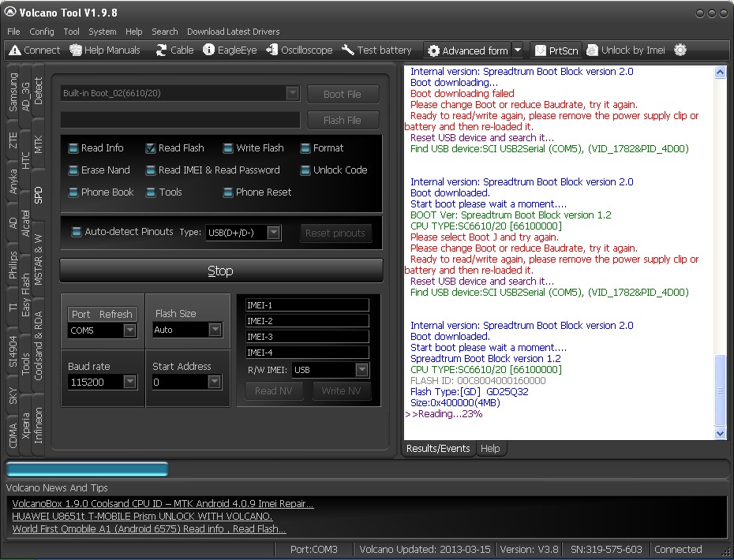Open the Config menu
The height and width of the screenshot is (560, 734).
click(42, 32)
